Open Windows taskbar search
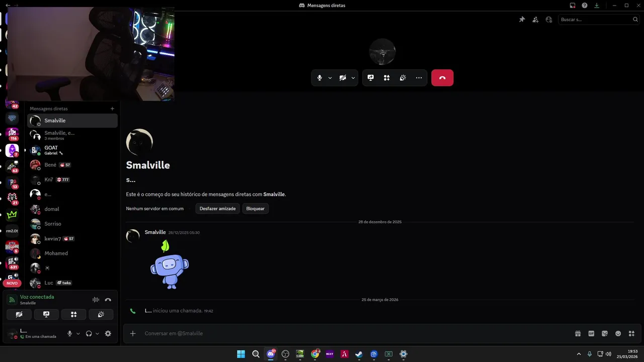 click(256, 354)
